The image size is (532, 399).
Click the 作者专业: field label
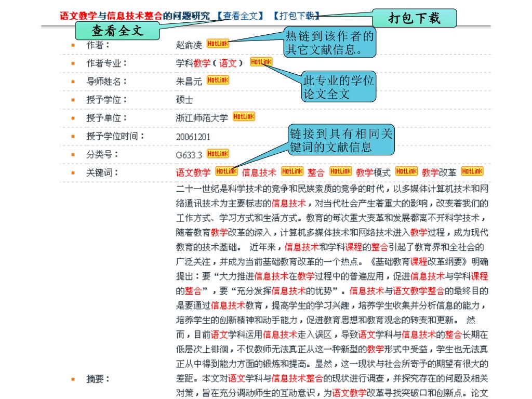pyautogui.click(x=107, y=63)
